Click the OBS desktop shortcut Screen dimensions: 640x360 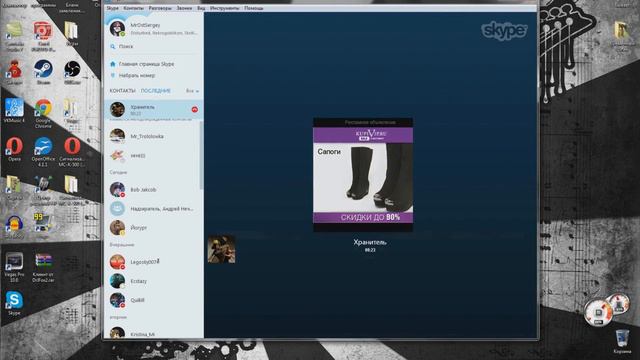pos(72,72)
